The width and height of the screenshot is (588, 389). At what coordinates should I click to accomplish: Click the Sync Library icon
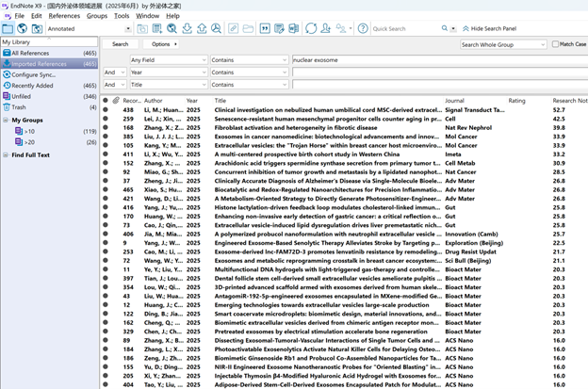(x=311, y=28)
